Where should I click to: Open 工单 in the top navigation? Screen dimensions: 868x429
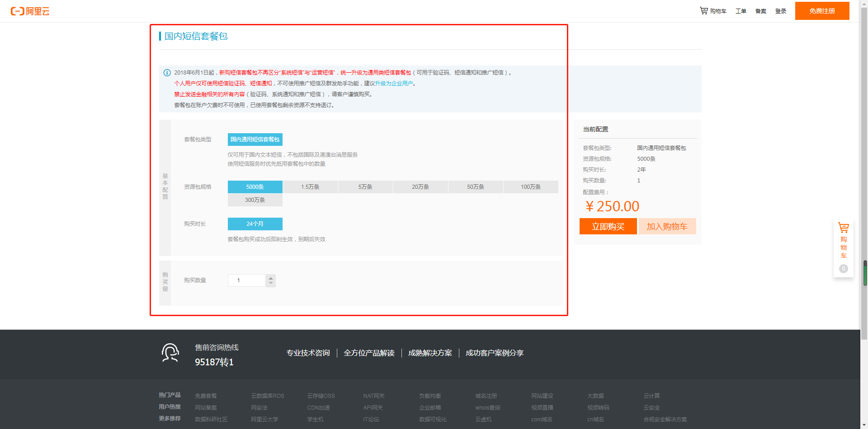click(x=741, y=11)
